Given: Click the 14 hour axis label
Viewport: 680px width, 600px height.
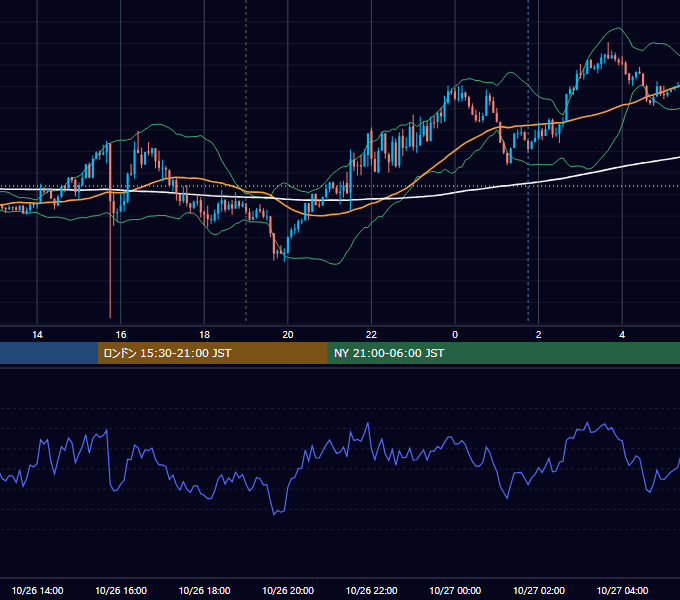Looking at the screenshot, I should (37, 335).
